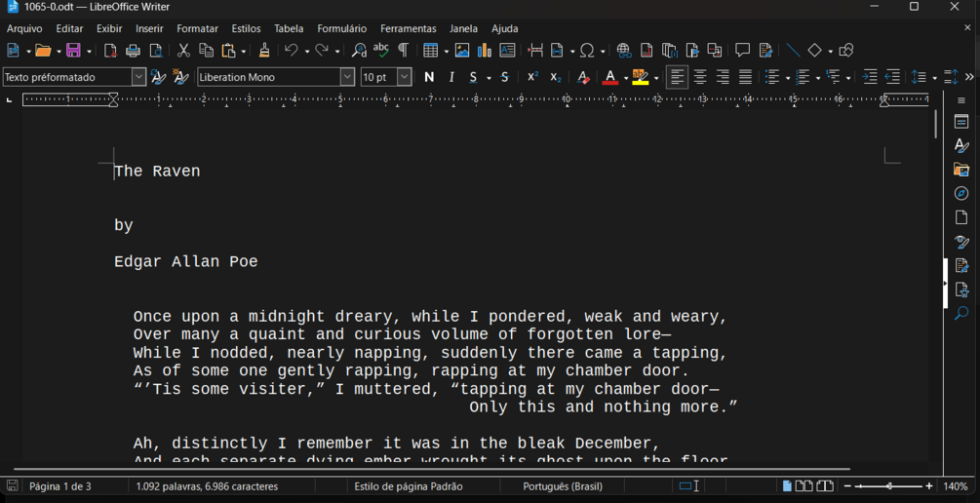
Task: Click the New document icon
Action: [13, 51]
